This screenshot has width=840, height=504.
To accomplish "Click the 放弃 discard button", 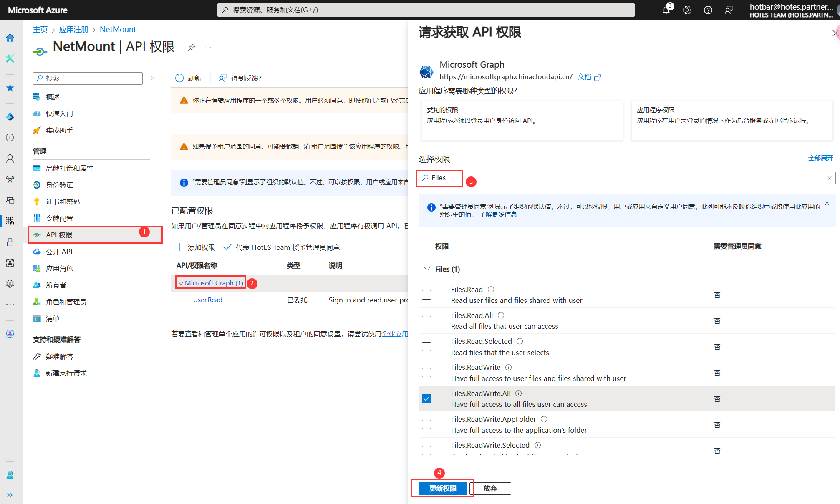I will [x=490, y=489].
